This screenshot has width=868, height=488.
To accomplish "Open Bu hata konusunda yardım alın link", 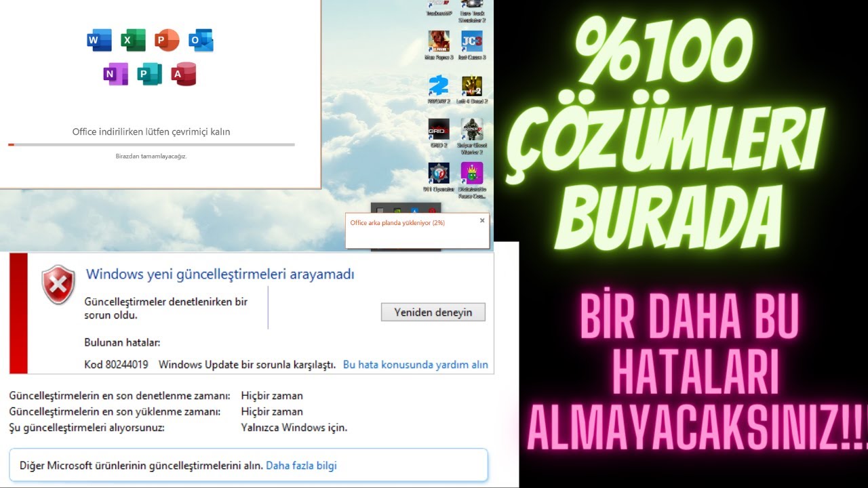I will (x=416, y=365).
